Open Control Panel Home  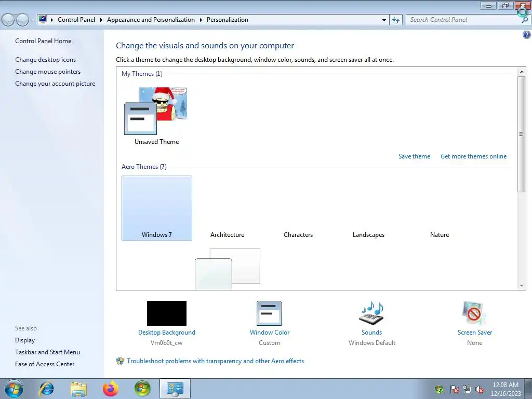(x=43, y=41)
